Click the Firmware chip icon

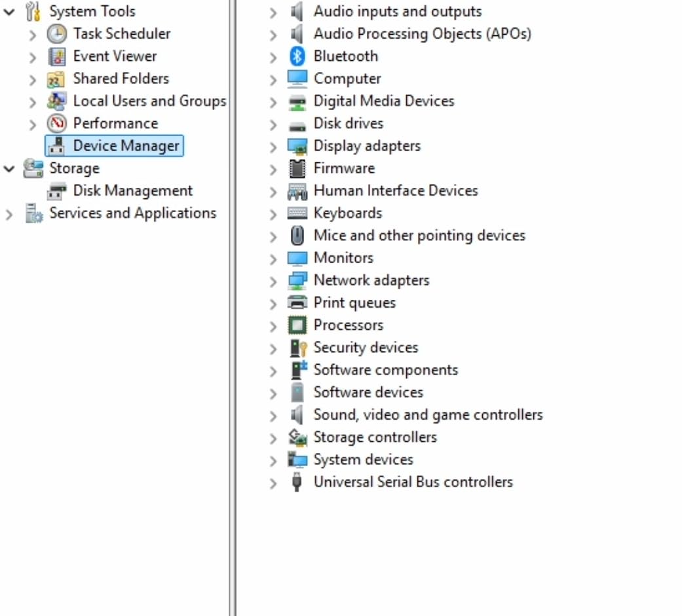[x=297, y=168]
